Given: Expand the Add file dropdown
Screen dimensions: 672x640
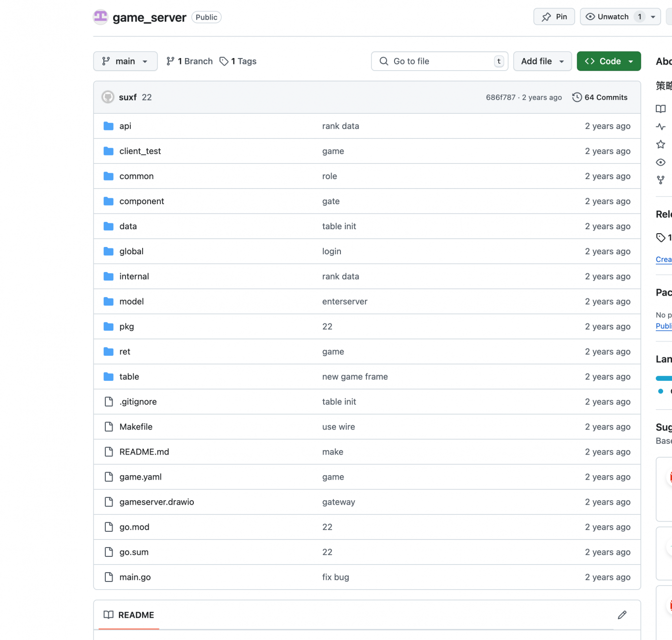Looking at the screenshot, I should click(x=542, y=61).
